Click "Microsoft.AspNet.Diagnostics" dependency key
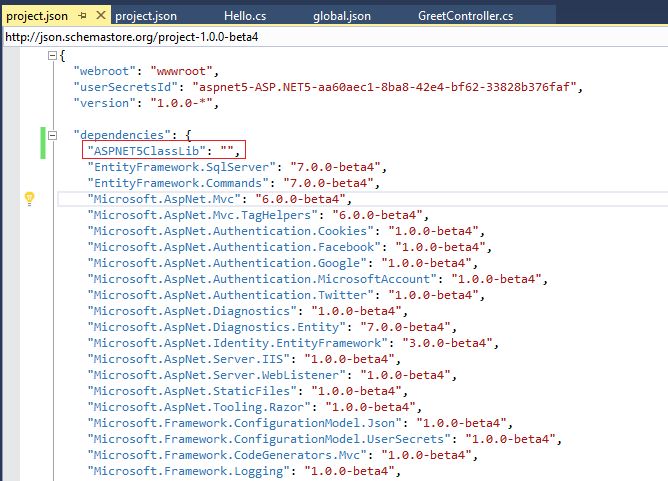668x481 pixels. click(192, 311)
